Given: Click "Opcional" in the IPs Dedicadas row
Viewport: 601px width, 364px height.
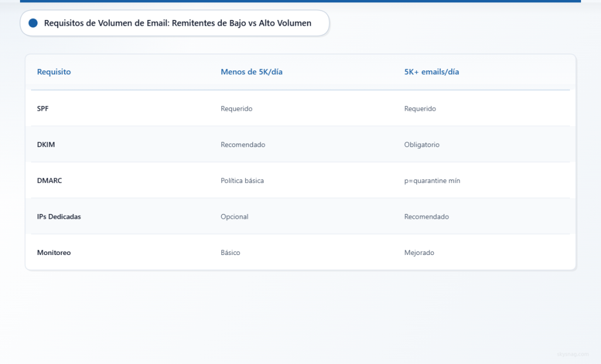Looking at the screenshot, I should point(235,216).
